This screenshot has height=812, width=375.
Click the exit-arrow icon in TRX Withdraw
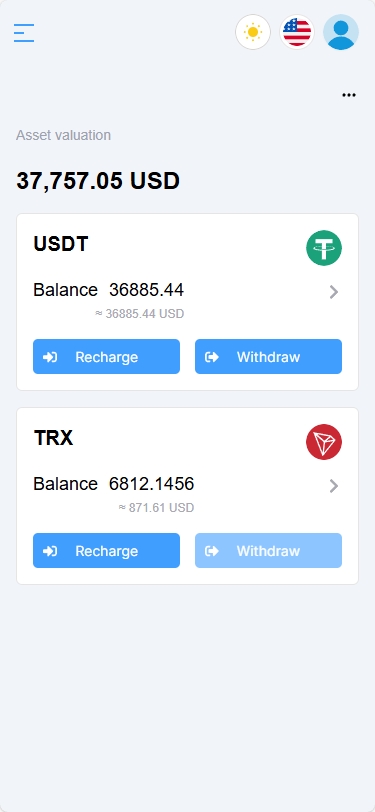click(212, 551)
